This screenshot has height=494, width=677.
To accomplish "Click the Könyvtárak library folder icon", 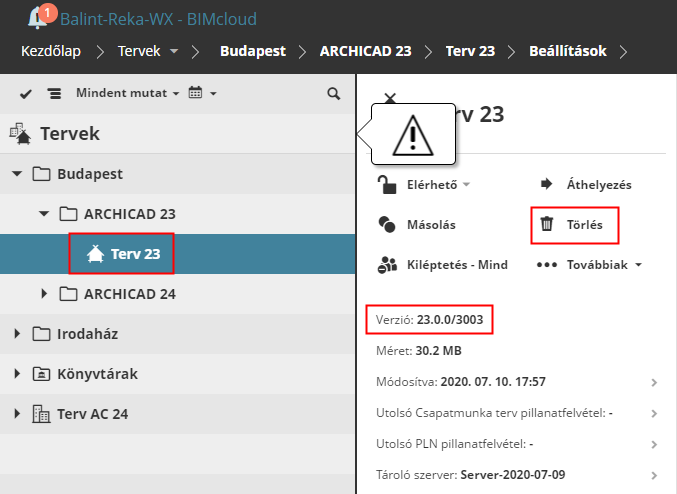I will tap(41, 374).
